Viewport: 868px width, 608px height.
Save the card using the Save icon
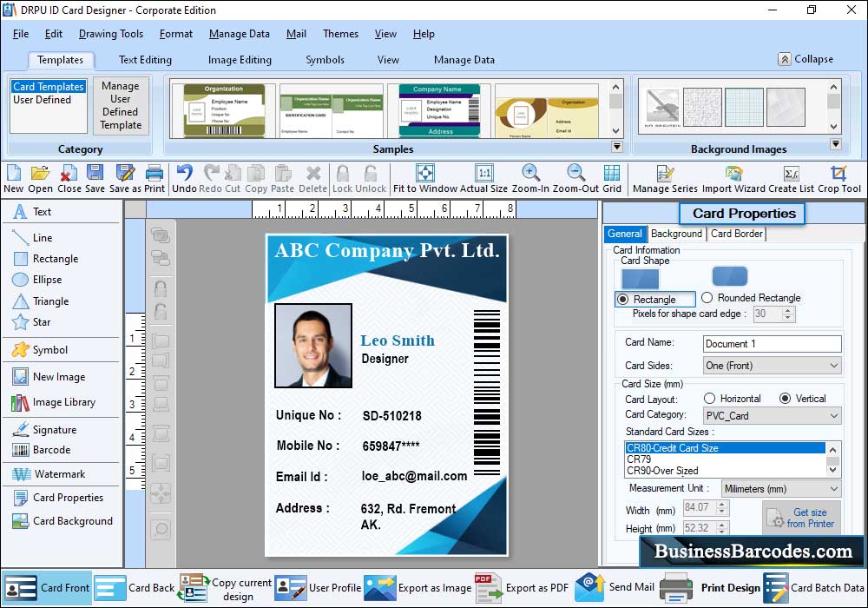tap(95, 173)
